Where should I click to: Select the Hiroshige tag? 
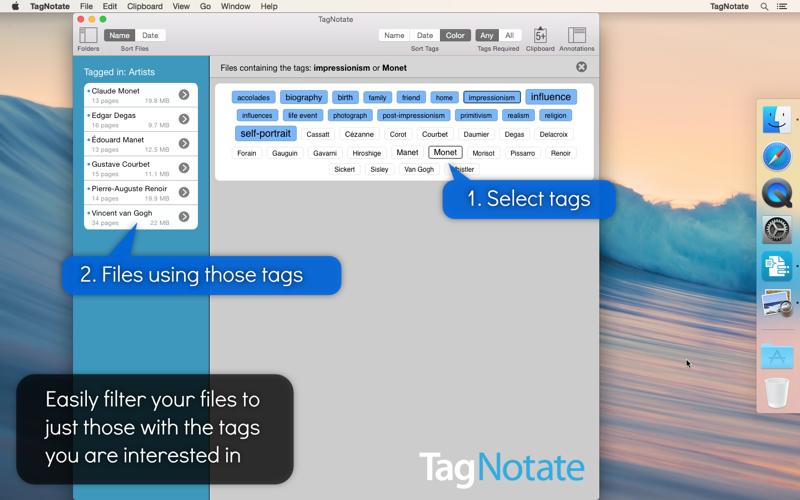point(367,153)
